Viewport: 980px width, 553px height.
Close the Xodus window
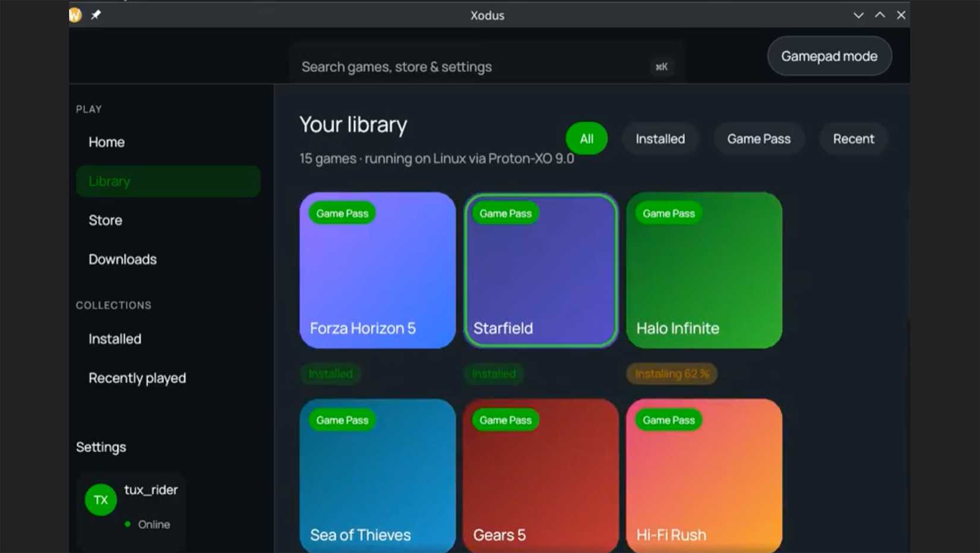pos(901,15)
